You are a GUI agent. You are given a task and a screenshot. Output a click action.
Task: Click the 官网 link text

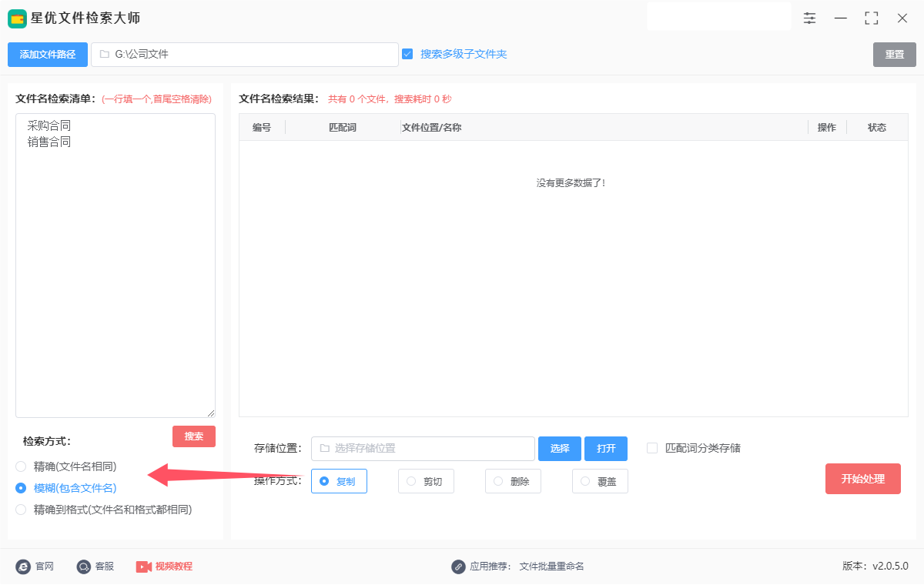point(45,567)
